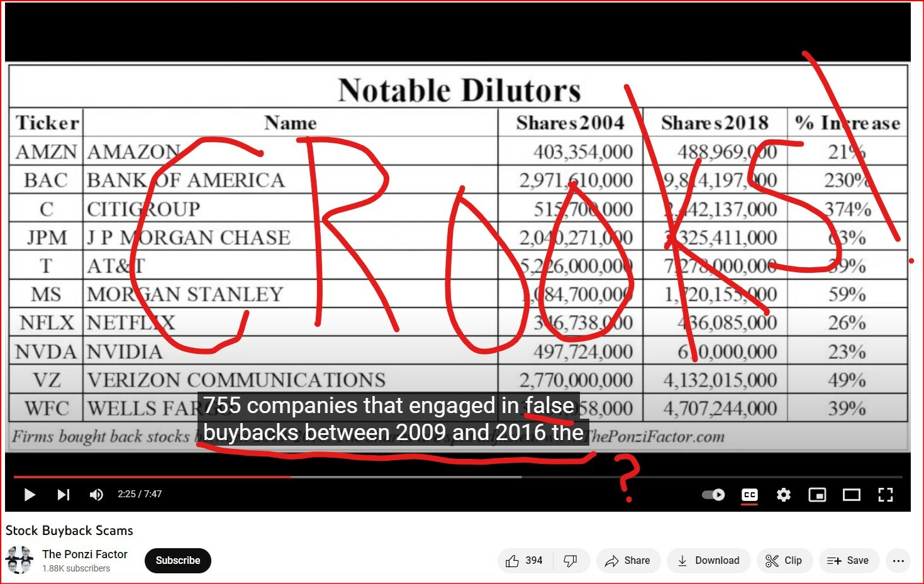The width and height of the screenshot is (924, 584).
Task: Click the 2:25 / 7:47 time display
Action: click(140, 494)
